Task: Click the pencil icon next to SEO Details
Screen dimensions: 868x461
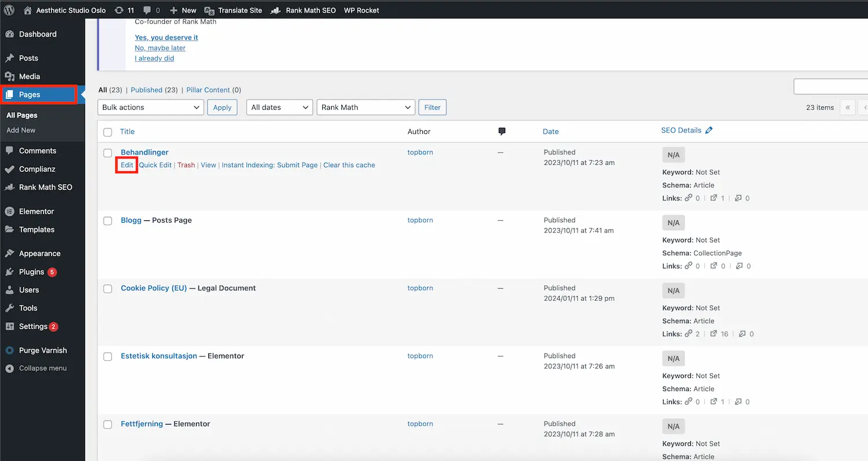Action: [x=709, y=130]
